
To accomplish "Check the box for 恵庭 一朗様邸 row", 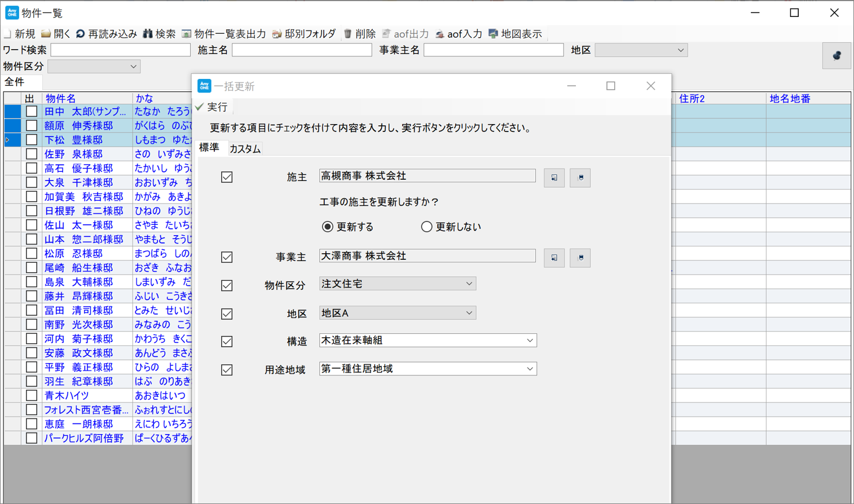I will point(32,424).
